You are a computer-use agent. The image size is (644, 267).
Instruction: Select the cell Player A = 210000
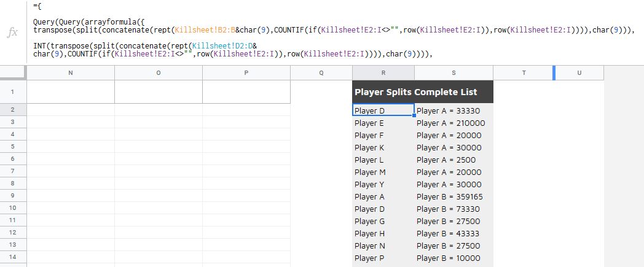pos(454,122)
